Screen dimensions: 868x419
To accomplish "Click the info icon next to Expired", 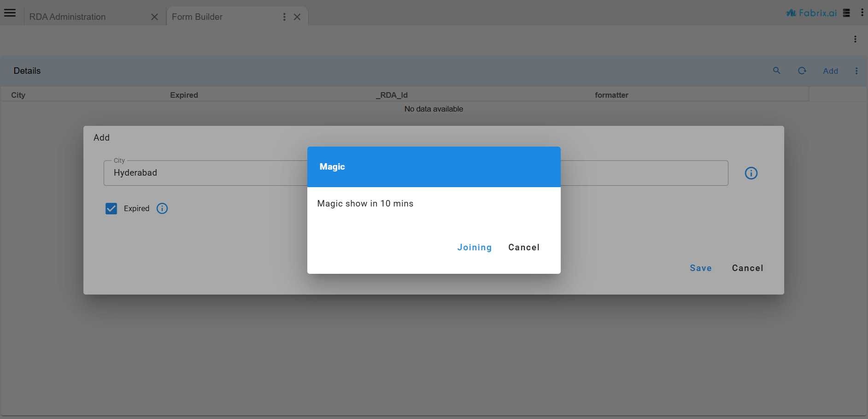I will click(162, 208).
